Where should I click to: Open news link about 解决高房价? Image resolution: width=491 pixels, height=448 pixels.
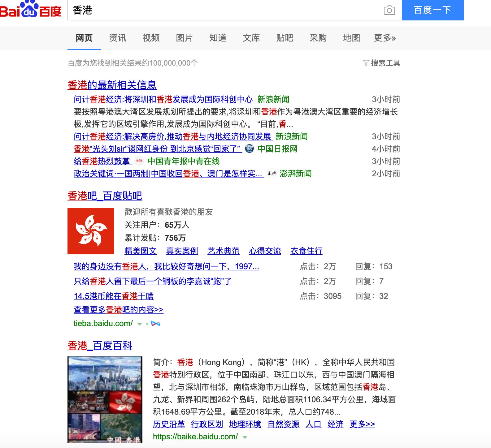pyautogui.click(x=173, y=136)
